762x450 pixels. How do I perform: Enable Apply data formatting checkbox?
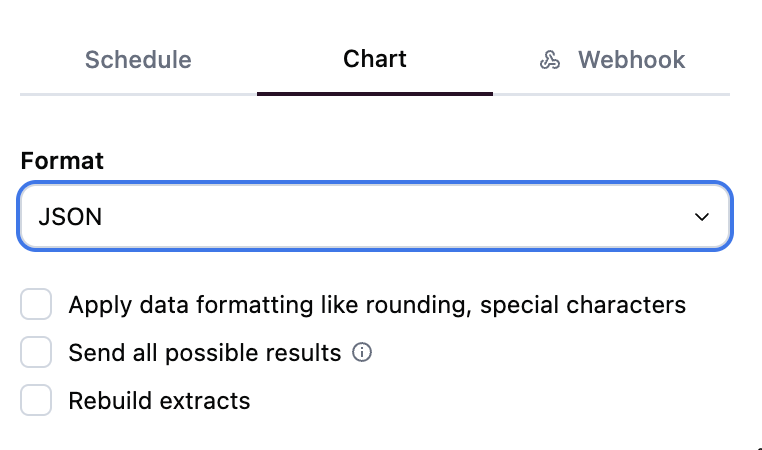[x=36, y=305]
